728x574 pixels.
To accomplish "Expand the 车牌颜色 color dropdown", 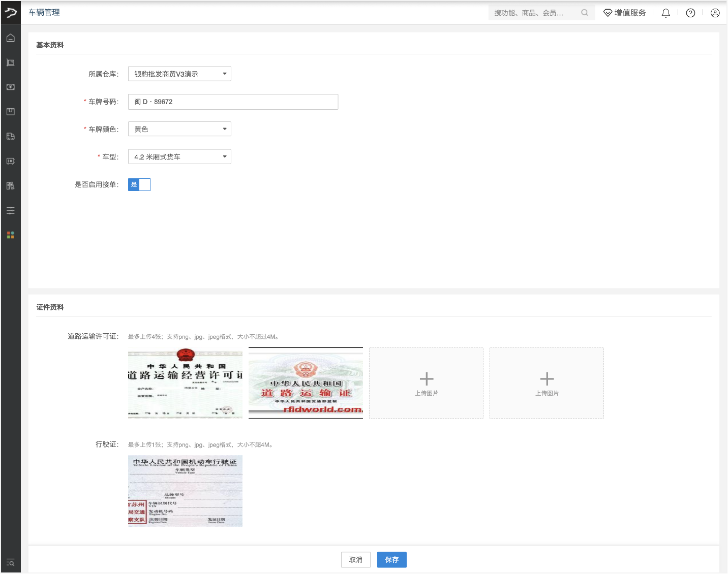I will click(x=179, y=129).
